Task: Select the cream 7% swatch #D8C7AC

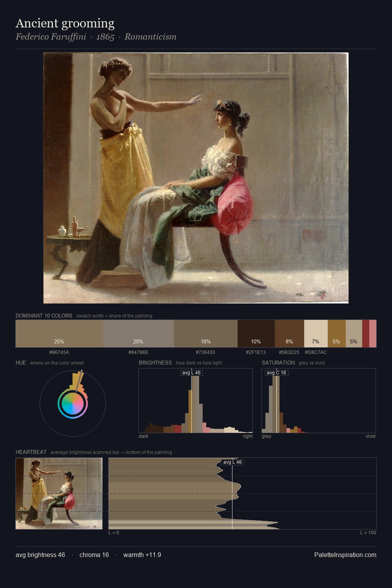Action: [x=316, y=334]
